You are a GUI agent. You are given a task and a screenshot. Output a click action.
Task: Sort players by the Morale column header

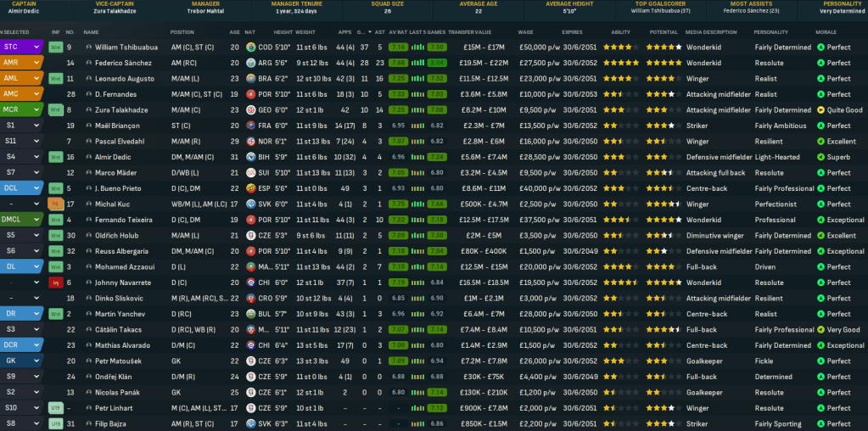826,31
